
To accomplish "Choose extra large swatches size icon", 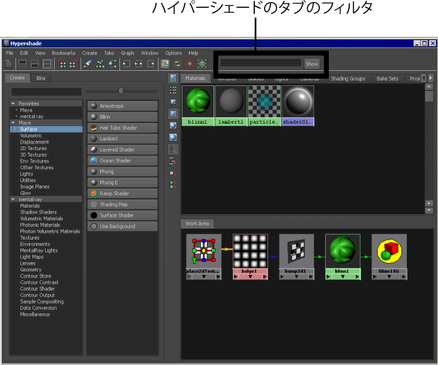I will pyautogui.click(x=173, y=137).
